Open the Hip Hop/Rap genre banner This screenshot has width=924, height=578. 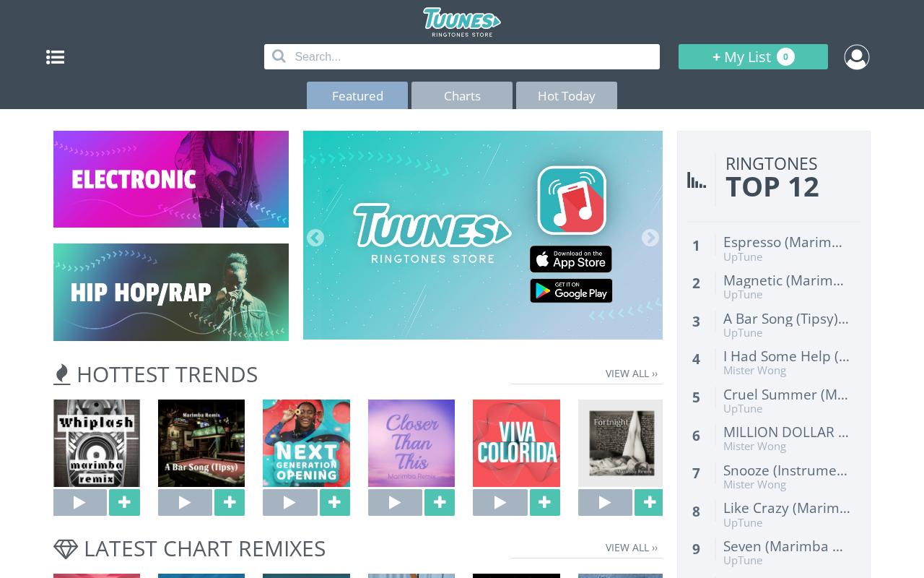pos(171,292)
